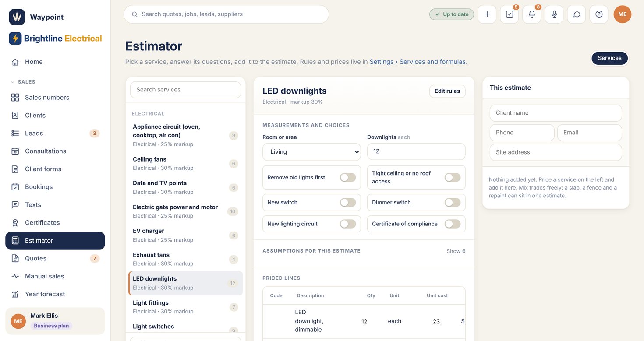This screenshot has width=644, height=341.
Task: Click the Home house icon in sidebar
Action: pos(15,62)
